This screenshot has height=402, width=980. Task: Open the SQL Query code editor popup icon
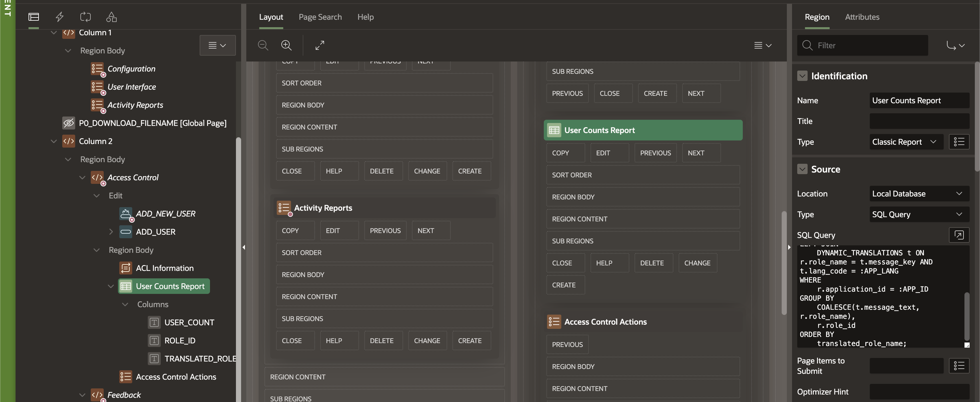958,235
